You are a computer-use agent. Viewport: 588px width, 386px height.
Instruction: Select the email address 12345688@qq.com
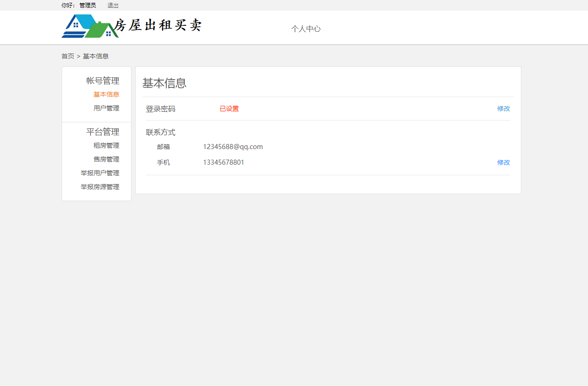233,147
